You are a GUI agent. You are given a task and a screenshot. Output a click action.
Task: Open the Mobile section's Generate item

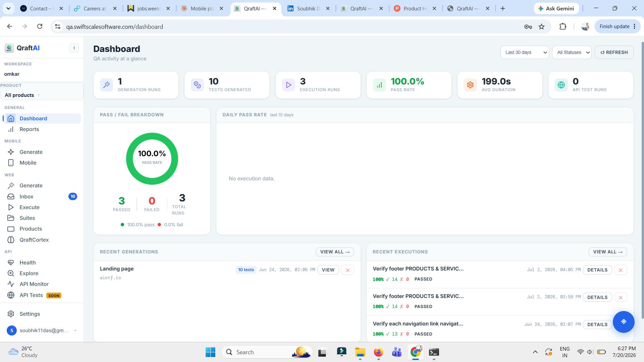[x=42, y=152]
